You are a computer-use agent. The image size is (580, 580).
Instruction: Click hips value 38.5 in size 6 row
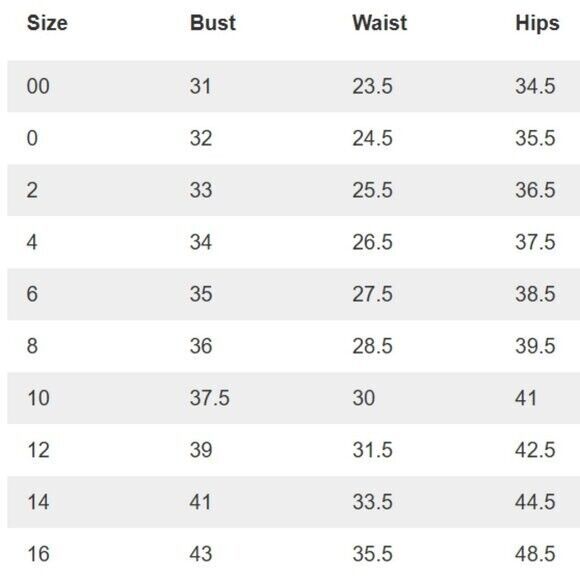coord(535,294)
